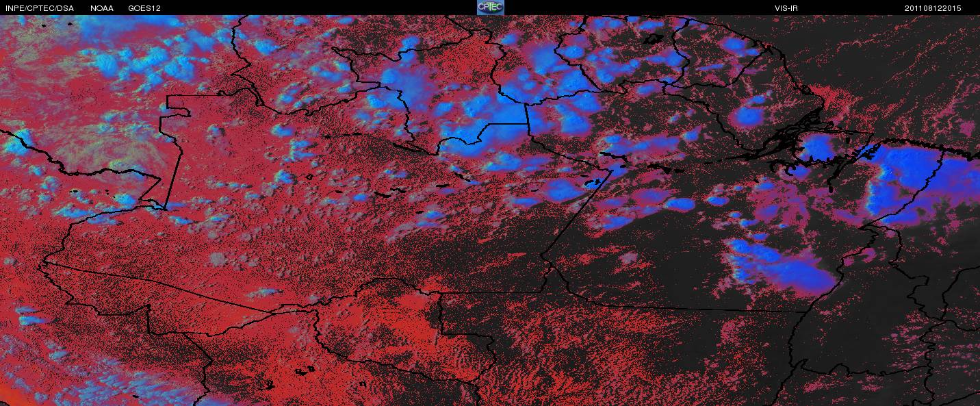Select the 201108122015 timestamp text
This screenshot has height=406, width=980.
933,8
